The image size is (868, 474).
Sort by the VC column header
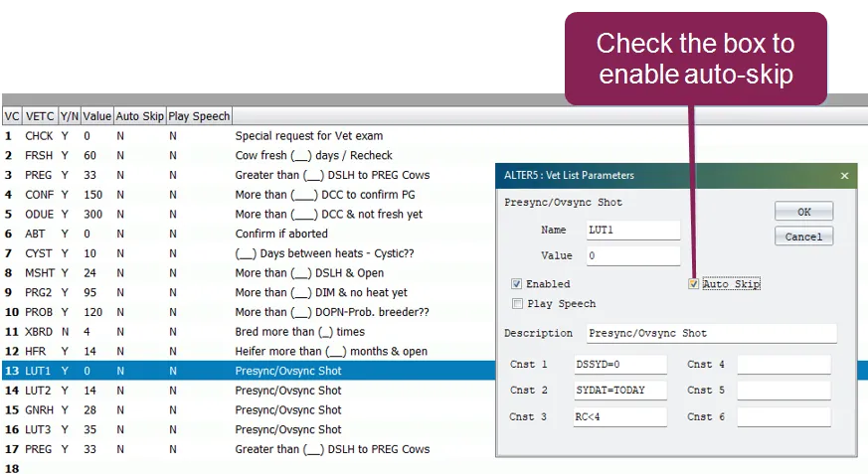pyautogui.click(x=12, y=116)
